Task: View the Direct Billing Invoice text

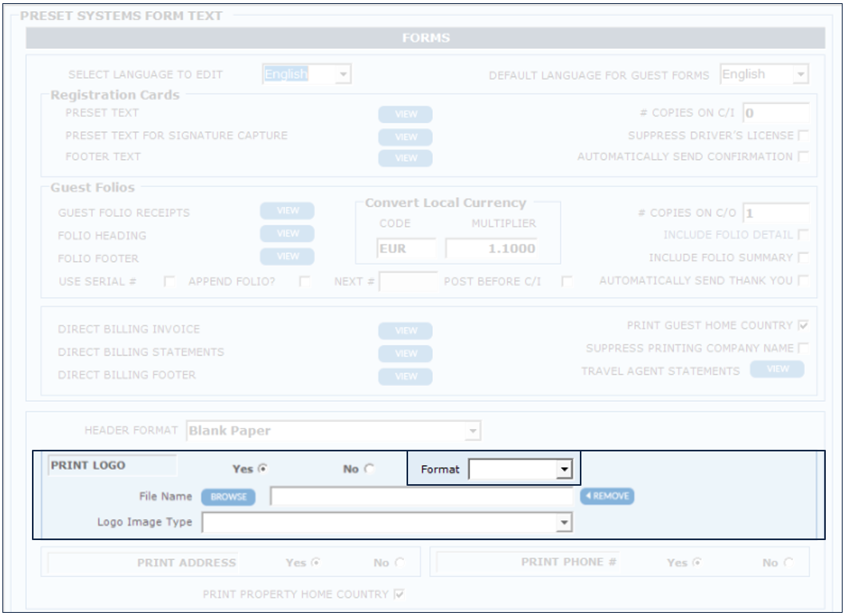Action: [405, 331]
